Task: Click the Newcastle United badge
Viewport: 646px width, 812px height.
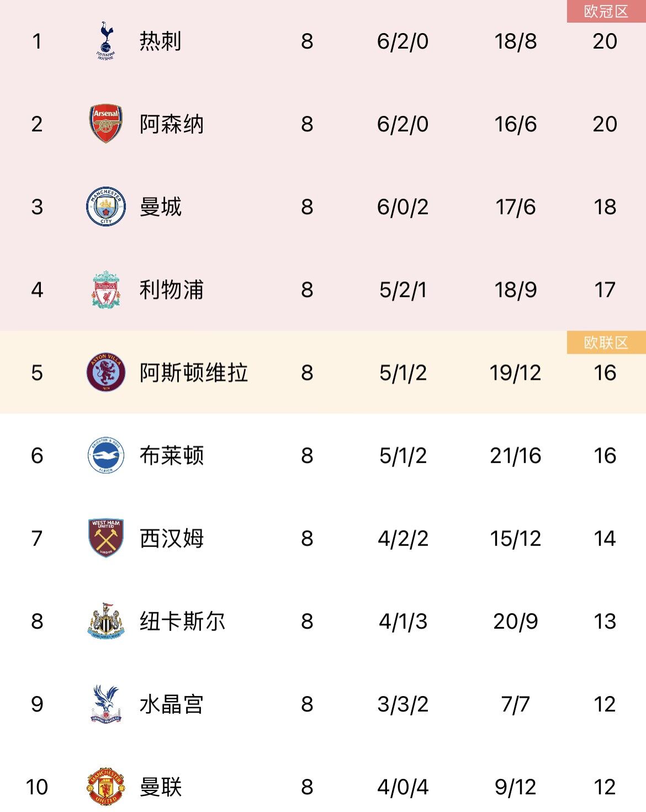Action: (x=105, y=621)
